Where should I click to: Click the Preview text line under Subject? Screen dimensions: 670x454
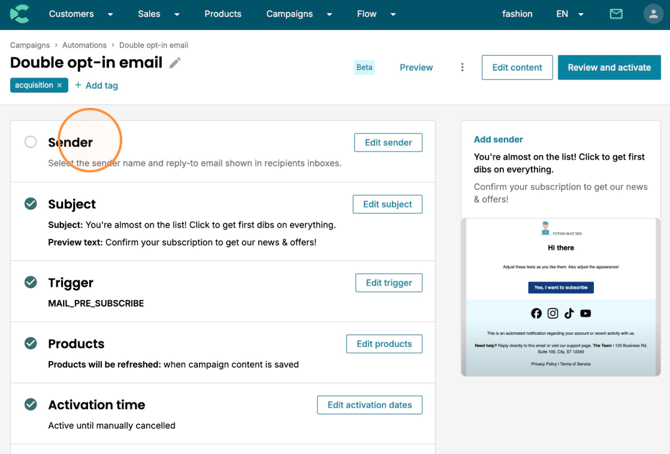[x=182, y=242]
